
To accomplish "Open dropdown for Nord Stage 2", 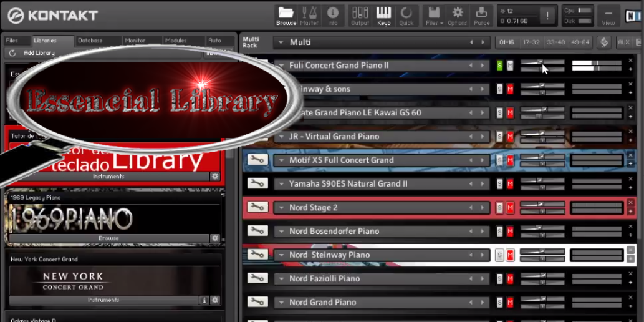I will point(281,208).
